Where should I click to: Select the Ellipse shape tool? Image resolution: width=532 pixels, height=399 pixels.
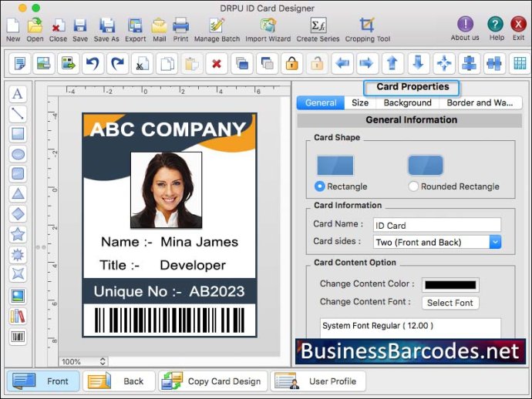coord(18,154)
